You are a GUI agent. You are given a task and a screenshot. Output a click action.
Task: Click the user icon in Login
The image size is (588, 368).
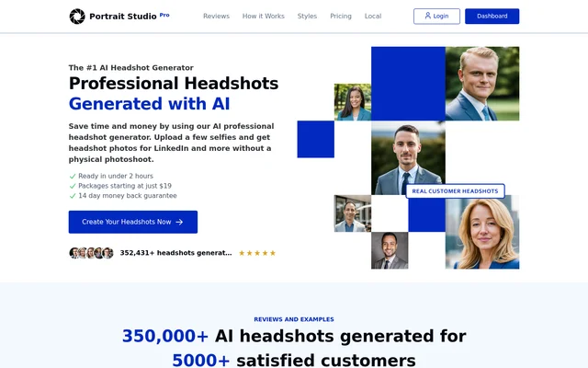[428, 16]
